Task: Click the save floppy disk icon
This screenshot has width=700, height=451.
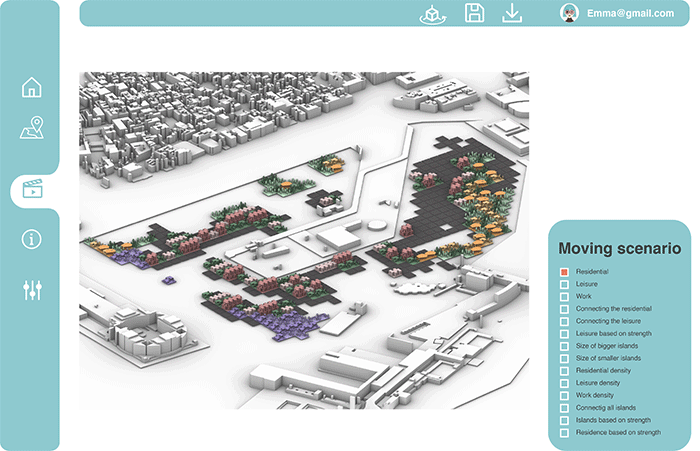Action: [x=474, y=13]
